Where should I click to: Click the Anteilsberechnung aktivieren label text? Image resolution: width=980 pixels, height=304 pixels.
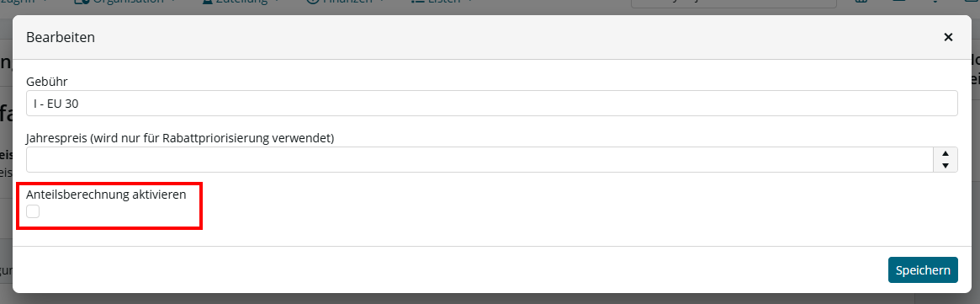click(x=106, y=195)
